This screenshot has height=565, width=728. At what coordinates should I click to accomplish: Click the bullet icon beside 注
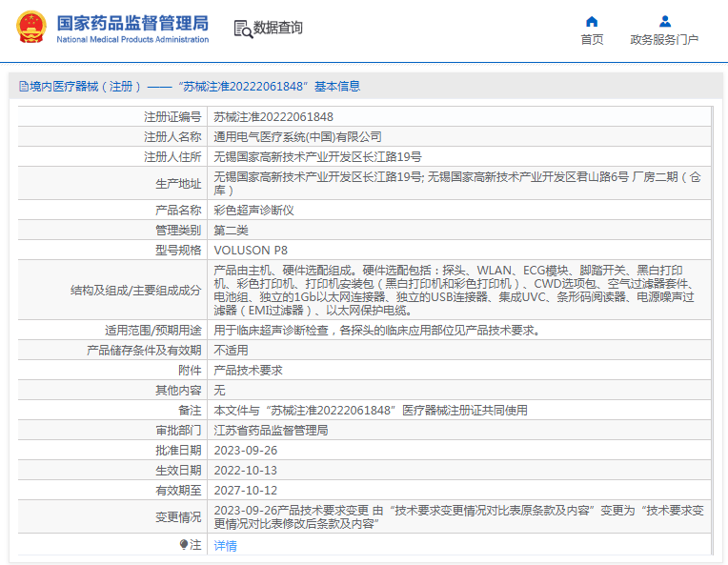(184, 545)
